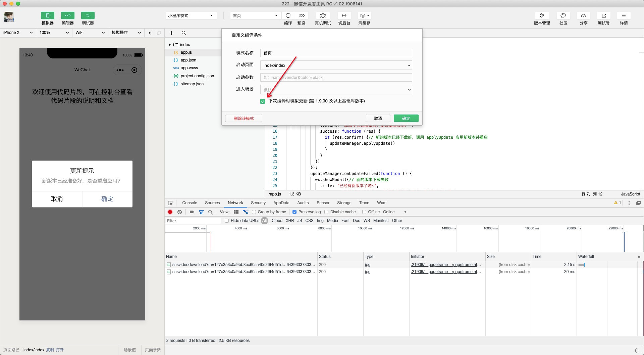Open the 模拟操作 dropdown
644x355 pixels.
pyautogui.click(x=126, y=33)
